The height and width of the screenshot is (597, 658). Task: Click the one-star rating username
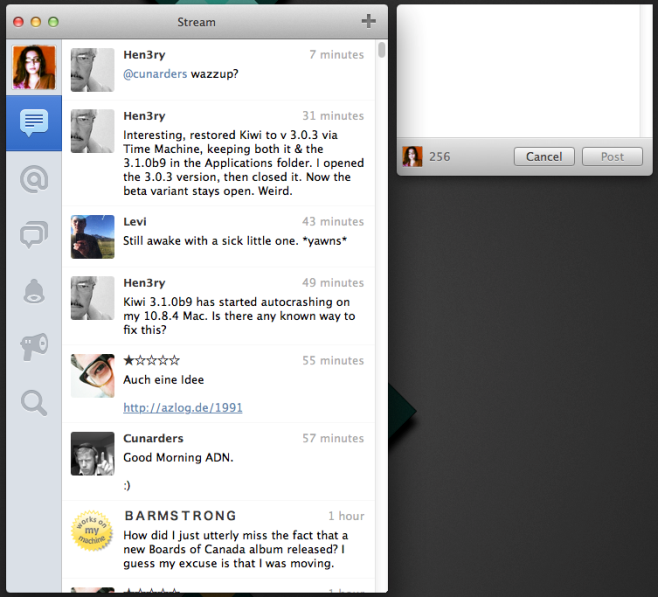[151, 360]
